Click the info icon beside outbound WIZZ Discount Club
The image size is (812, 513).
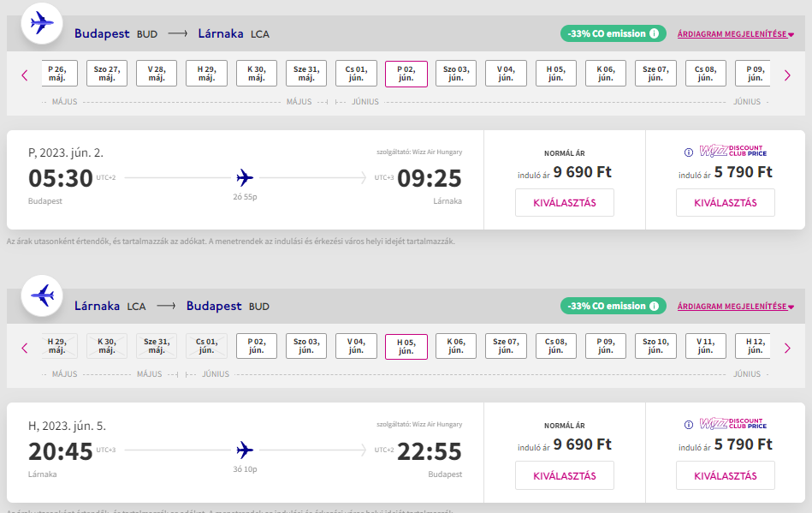pyautogui.click(x=689, y=152)
